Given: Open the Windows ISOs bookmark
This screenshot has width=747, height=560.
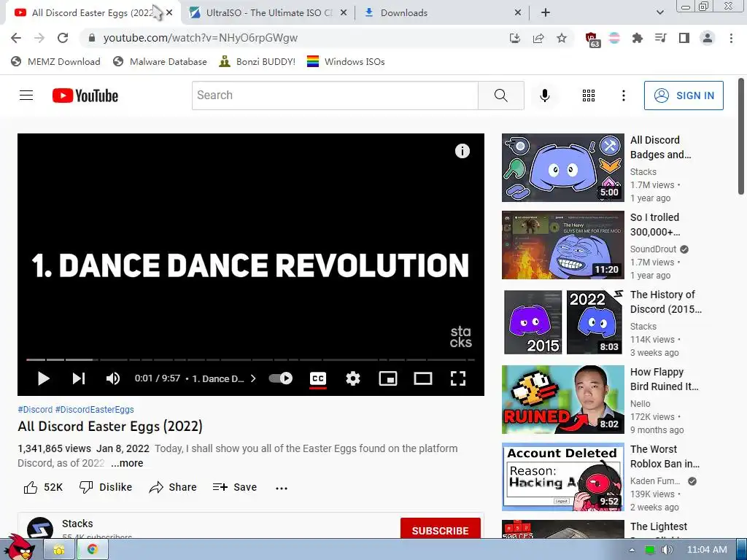Looking at the screenshot, I should click(346, 61).
